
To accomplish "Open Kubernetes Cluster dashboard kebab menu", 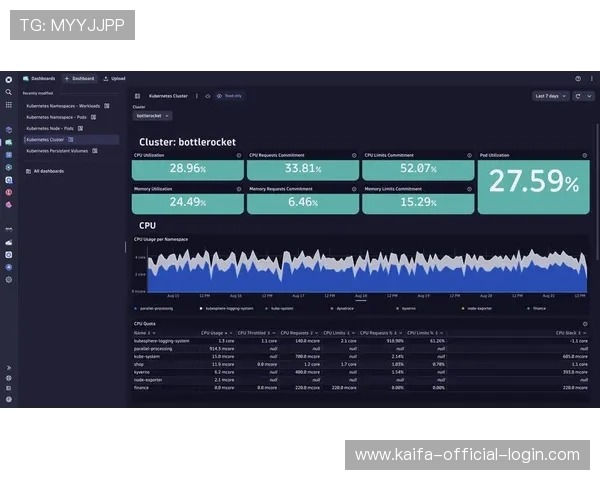I will click(x=197, y=96).
